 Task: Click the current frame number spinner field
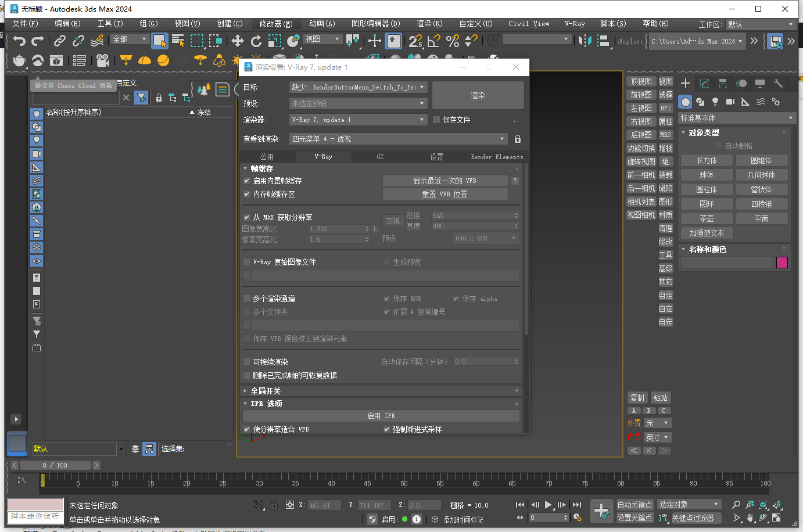(x=548, y=517)
